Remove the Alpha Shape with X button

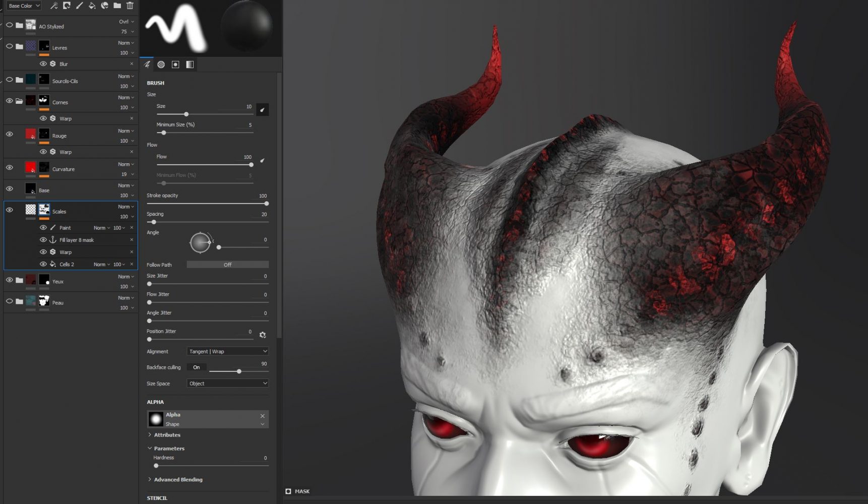[x=262, y=416]
